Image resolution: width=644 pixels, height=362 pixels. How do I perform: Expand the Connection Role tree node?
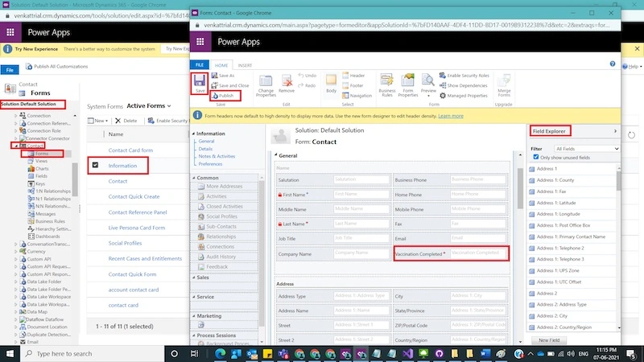[x=16, y=131]
